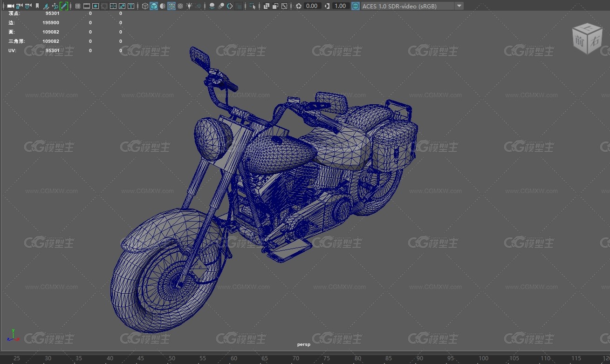
Task: Open ACES 1.0 SDR-video view transform dropdown
Action: point(412,6)
